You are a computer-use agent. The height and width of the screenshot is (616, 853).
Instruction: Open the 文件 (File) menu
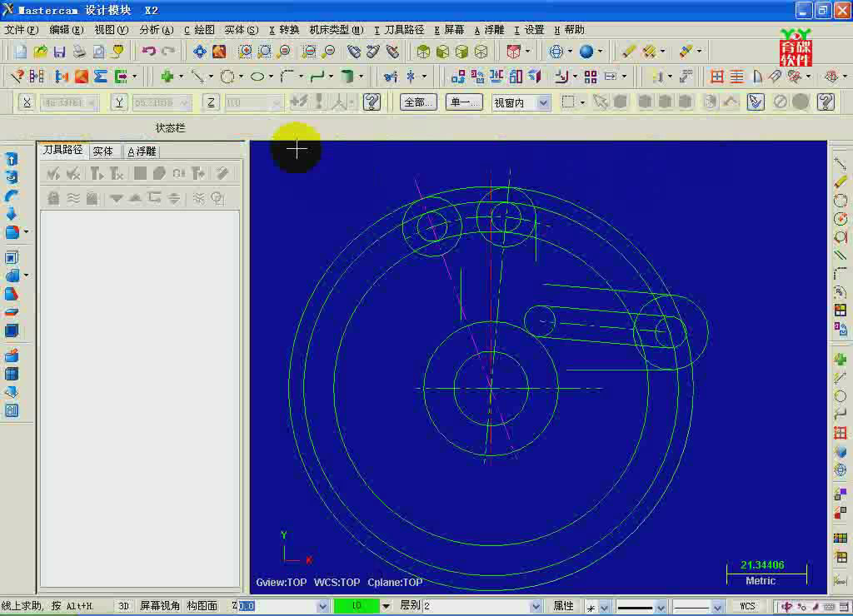coord(21,30)
